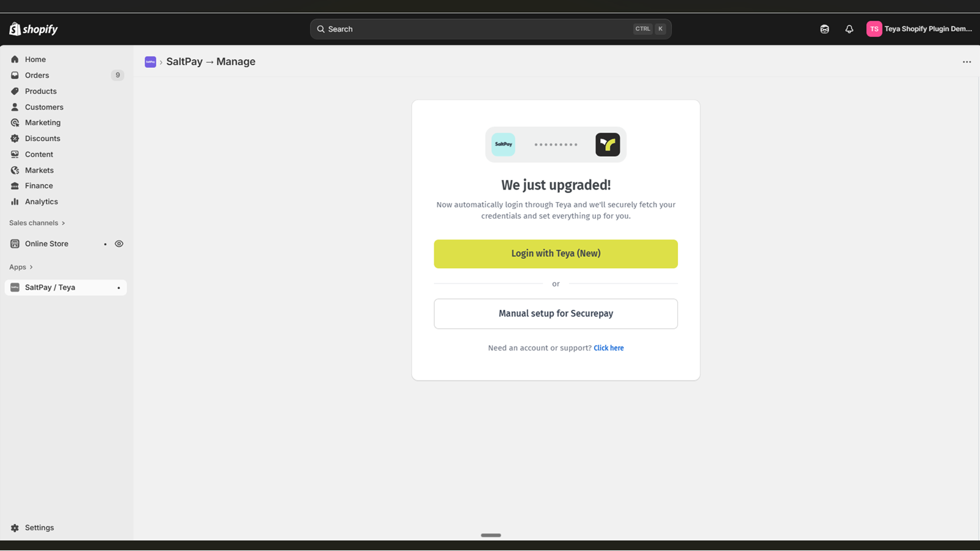This screenshot has height=551, width=980.
Task: Click the Orders inbox icon
Action: tap(15, 75)
